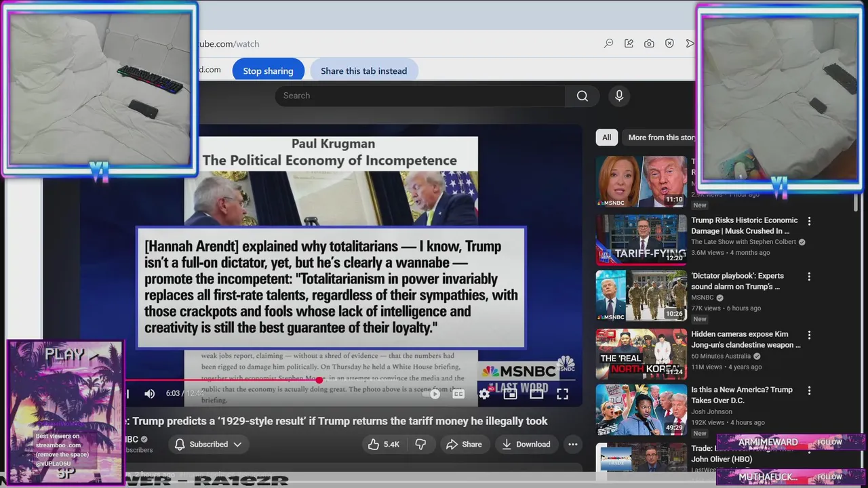Open the pinboard edit icon in address bar

[629, 43]
